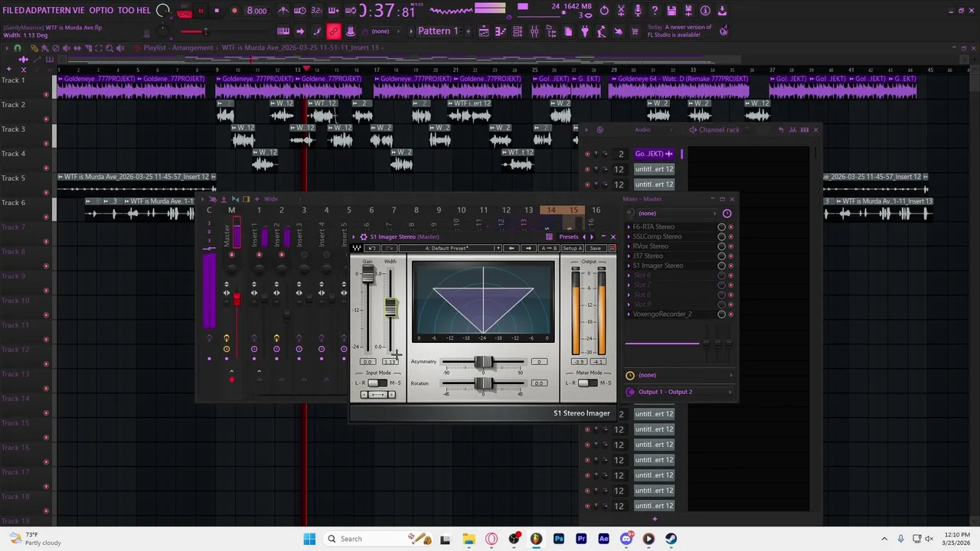
Task: Click the transport stop button
Action: point(217,11)
